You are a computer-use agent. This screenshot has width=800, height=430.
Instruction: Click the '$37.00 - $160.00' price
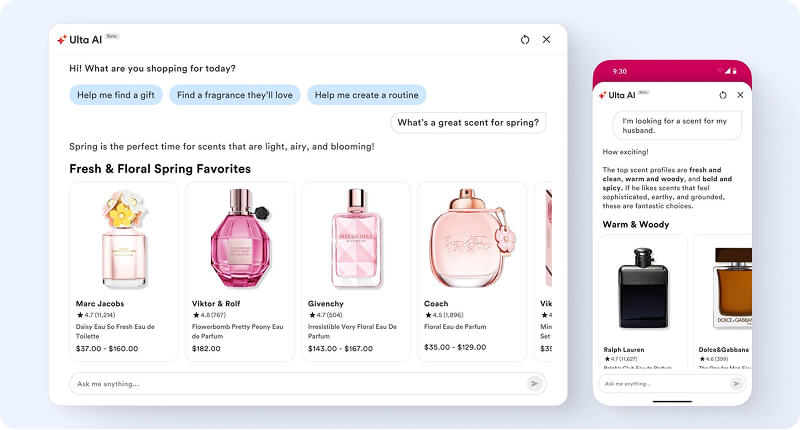pos(107,348)
